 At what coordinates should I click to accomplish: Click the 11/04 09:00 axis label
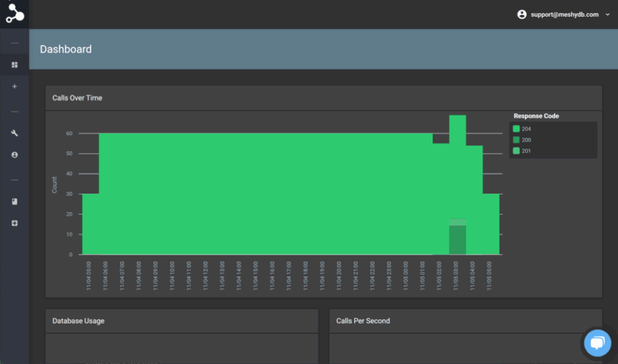point(155,276)
